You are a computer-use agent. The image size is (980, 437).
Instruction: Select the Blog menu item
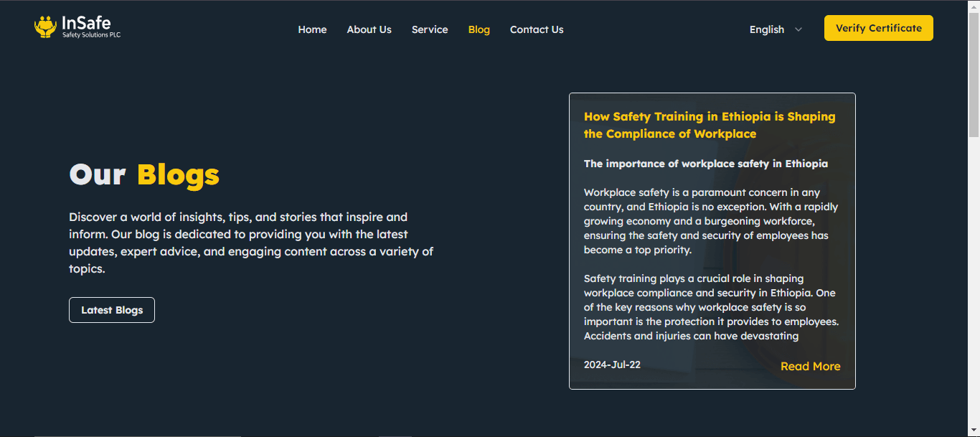[479, 29]
